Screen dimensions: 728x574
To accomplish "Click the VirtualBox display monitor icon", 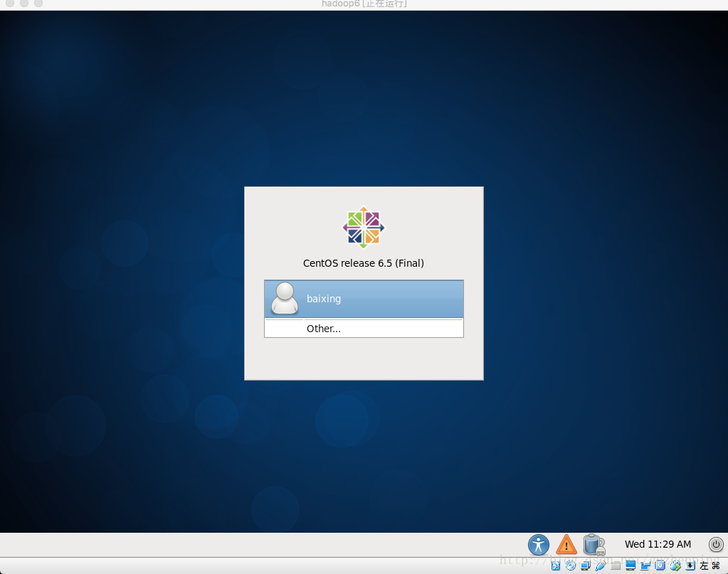I will pyautogui.click(x=631, y=565).
